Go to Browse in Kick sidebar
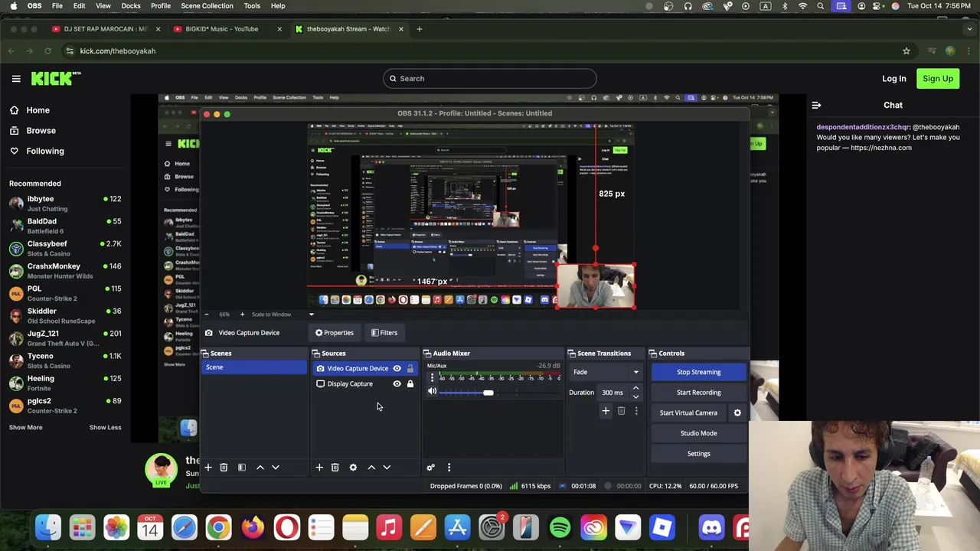Image resolution: width=980 pixels, height=551 pixels. [41, 130]
